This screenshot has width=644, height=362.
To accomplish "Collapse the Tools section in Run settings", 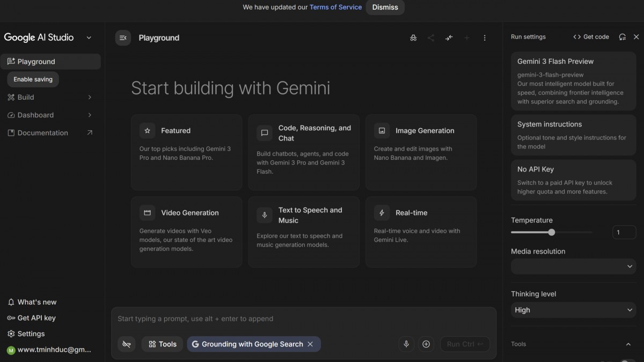I will 629,344.
